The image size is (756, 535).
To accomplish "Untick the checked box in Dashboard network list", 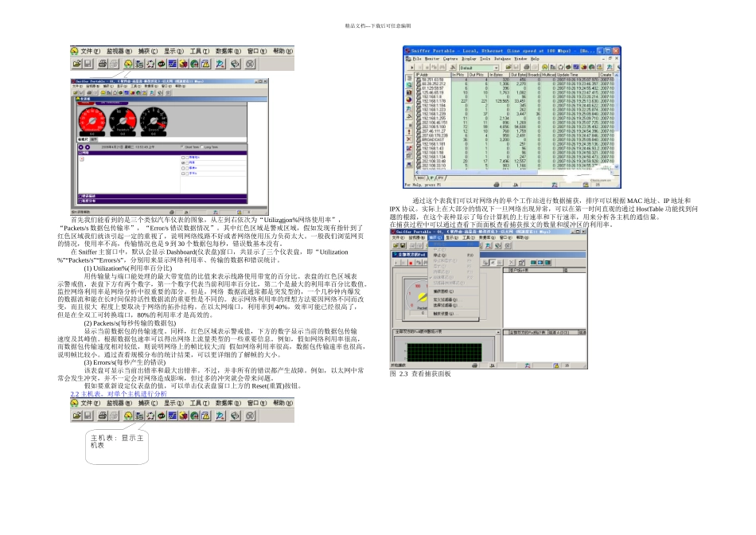I will click(x=183, y=163).
